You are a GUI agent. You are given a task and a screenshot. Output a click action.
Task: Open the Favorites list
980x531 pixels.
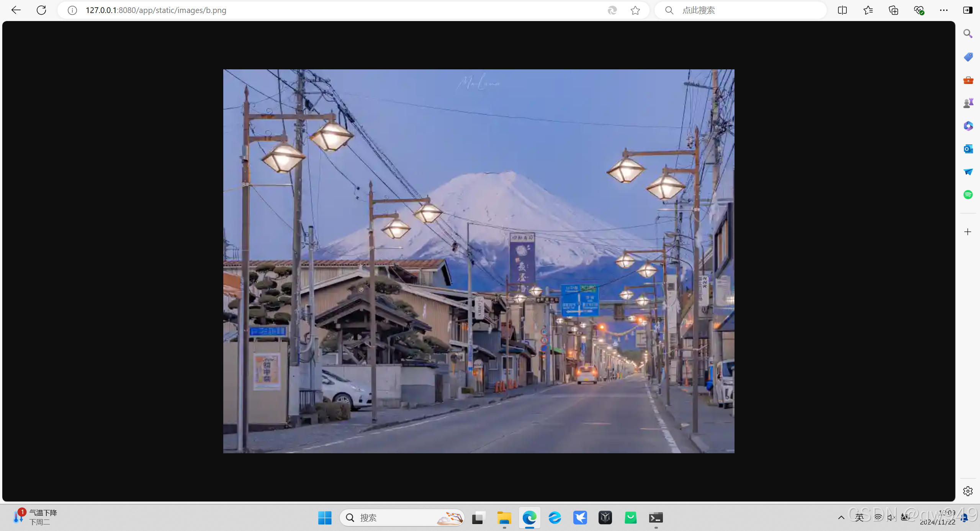coord(868,10)
